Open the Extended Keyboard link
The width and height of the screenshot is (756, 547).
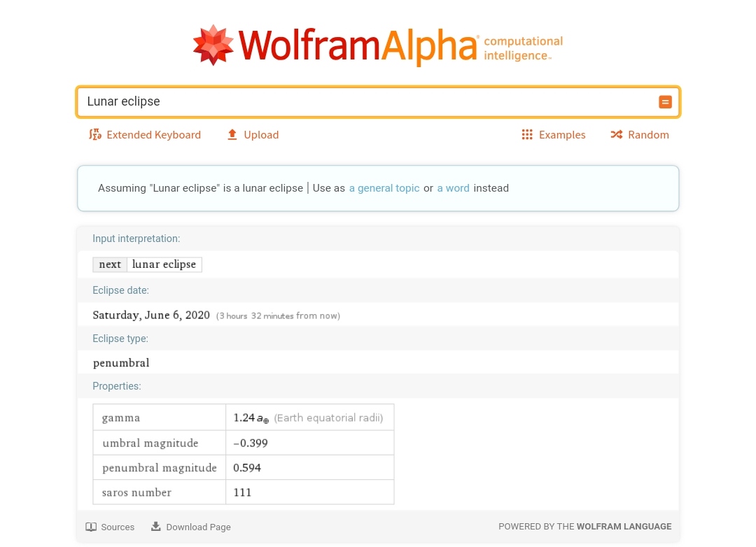pyautogui.click(x=153, y=135)
